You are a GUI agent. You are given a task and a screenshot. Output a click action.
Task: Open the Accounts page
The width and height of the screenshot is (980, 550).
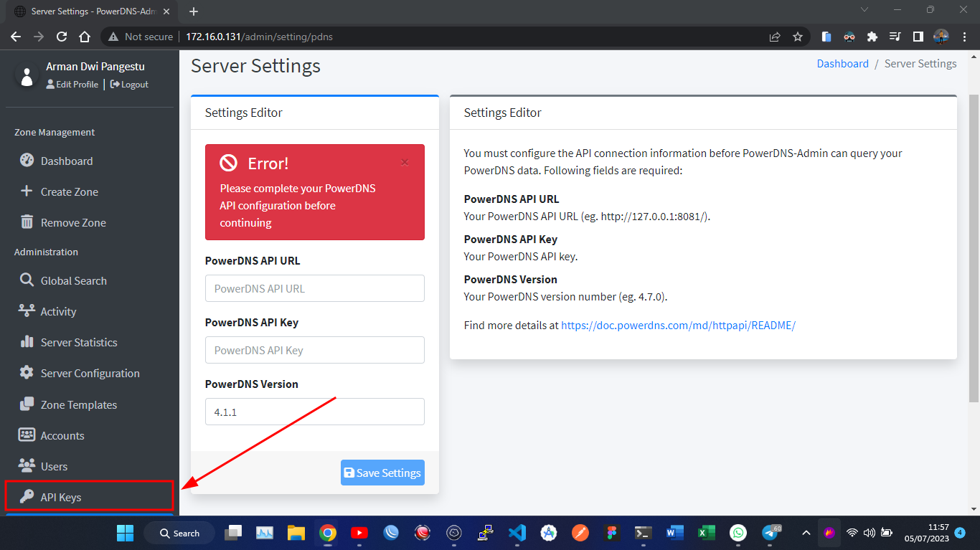pos(62,436)
